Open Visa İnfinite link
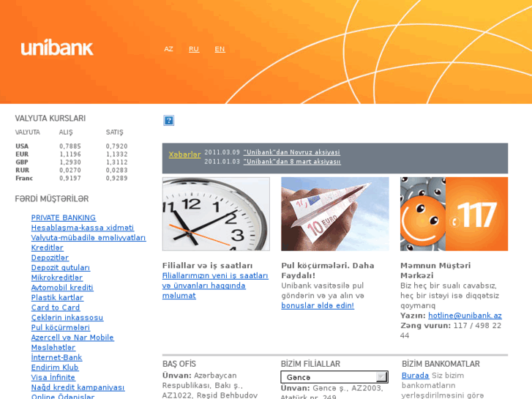Image resolution: width=532 pixels, height=399 pixels. [53, 377]
